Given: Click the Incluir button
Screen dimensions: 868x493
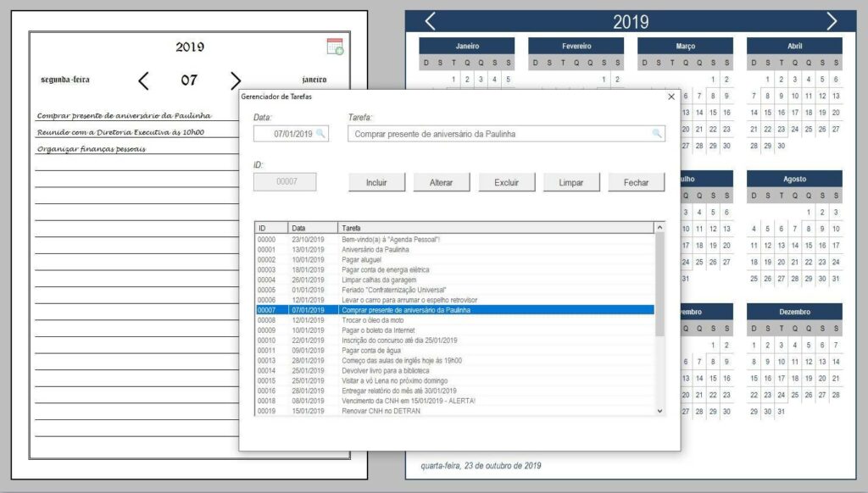Looking at the screenshot, I should pyautogui.click(x=376, y=182).
